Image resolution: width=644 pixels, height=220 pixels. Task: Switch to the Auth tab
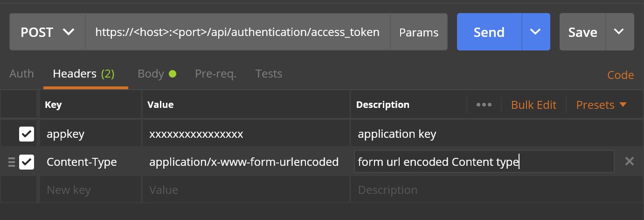(21, 74)
